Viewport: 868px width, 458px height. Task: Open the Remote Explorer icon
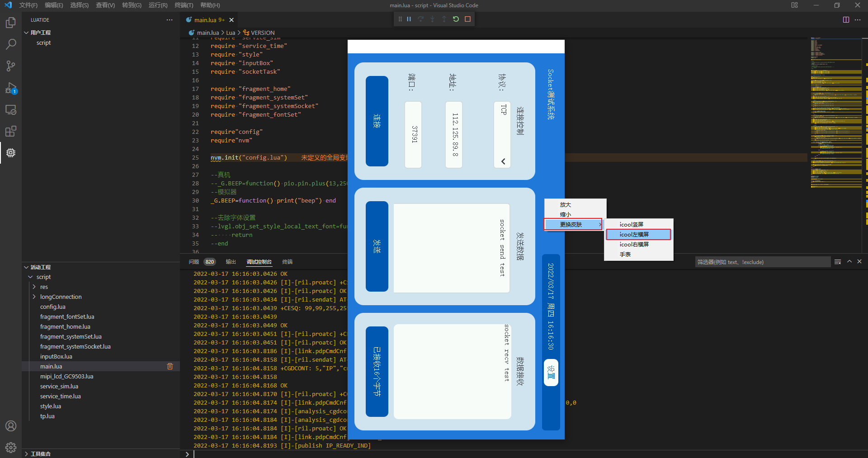pyautogui.click(x=10, y=109)
